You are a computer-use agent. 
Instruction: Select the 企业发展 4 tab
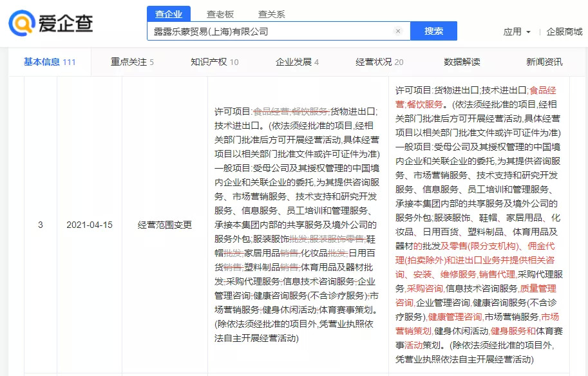297,62
